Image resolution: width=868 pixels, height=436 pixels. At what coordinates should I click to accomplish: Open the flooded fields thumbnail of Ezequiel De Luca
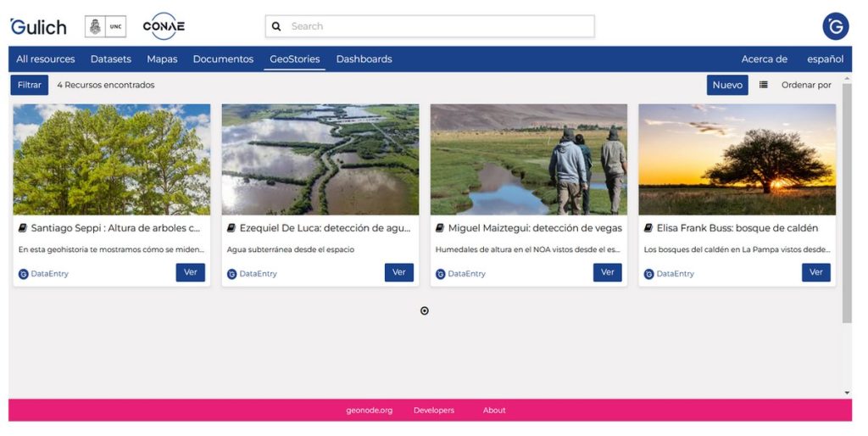tap(320, 159)
